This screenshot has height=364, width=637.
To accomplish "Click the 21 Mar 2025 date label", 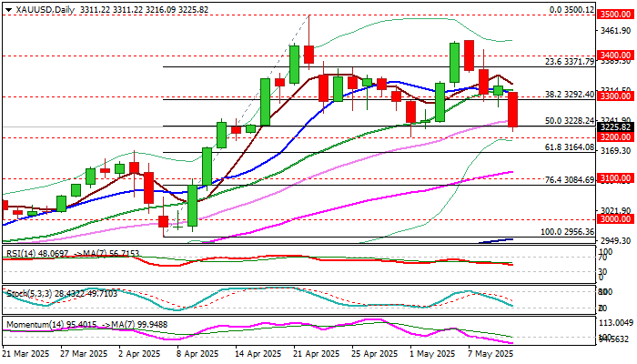I will (x=25, y=353).
